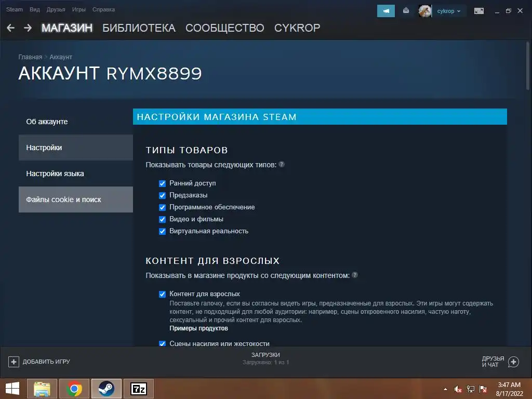
Task: Go to the СООБЩЕСТВО tab
Action: click(x=224, y=28)
